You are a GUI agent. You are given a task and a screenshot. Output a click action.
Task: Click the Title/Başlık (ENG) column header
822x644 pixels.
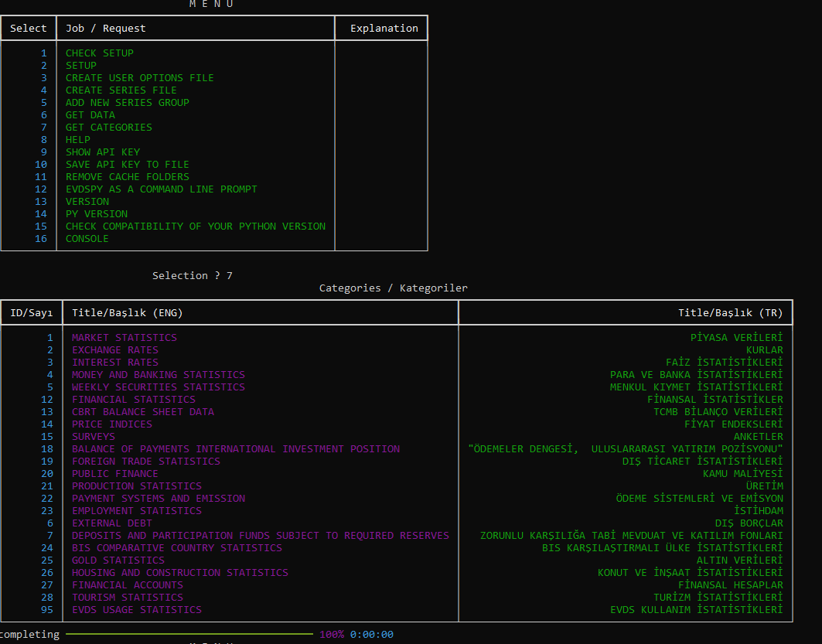(127, 313)
